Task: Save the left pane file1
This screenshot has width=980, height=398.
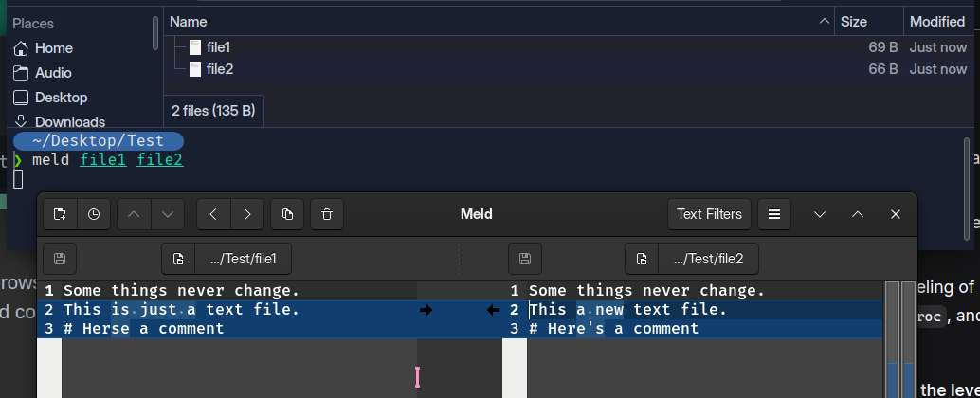Action: pos(60,259)
